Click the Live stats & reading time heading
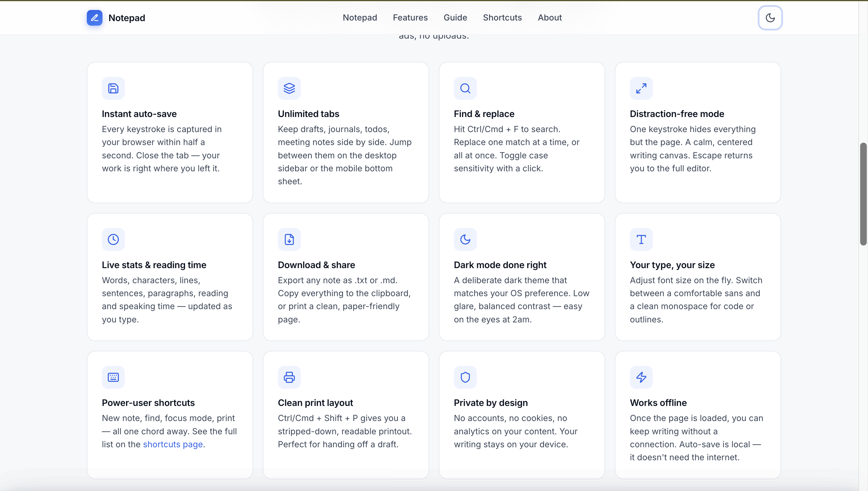Screen dimensions: 868x491 (x=154, y=265)
